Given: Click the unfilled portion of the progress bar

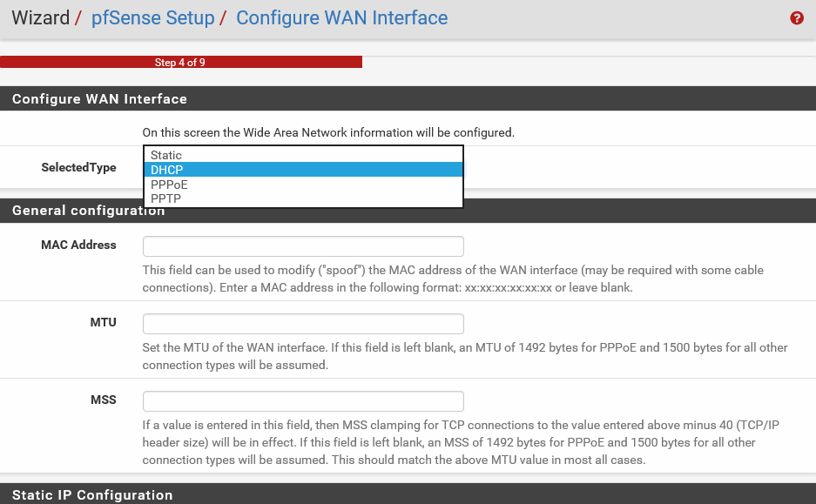Looking at the screenshot, I should click(589, 62).
